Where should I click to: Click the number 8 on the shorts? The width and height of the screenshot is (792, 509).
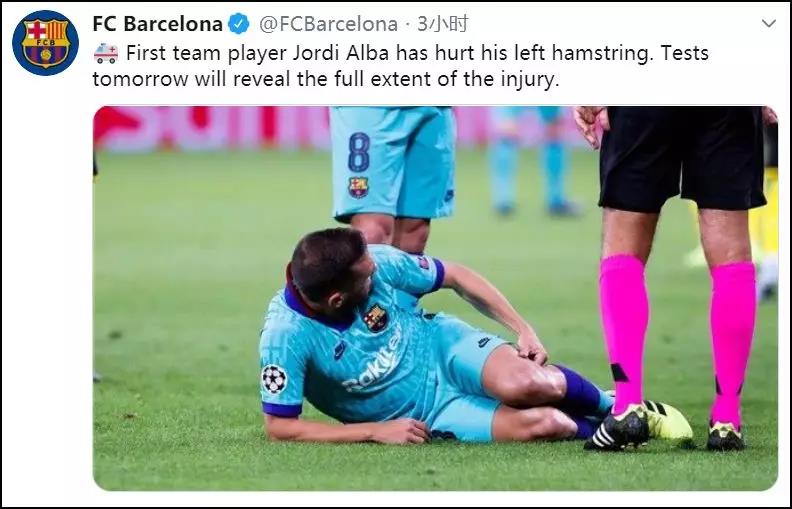point(359,152)
